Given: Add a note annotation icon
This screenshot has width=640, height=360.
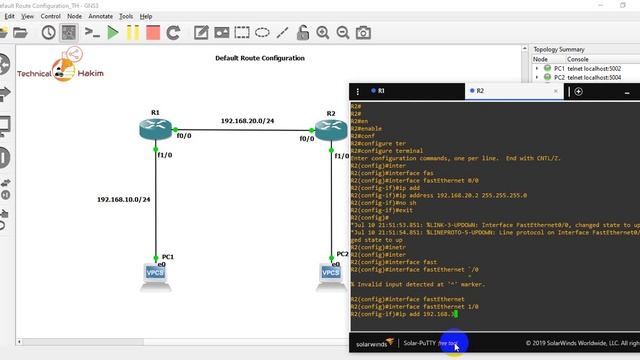Looking at the screenshot, I should tap(201, 33).
